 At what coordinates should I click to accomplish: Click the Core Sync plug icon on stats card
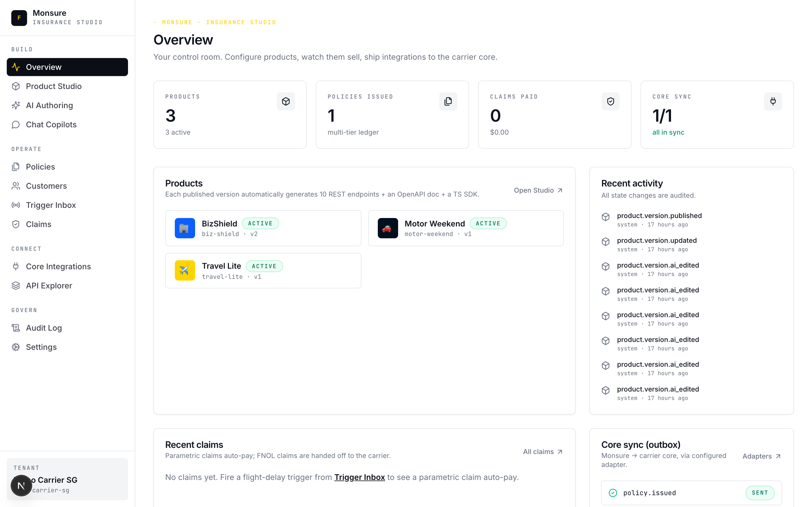coord(773,101)
